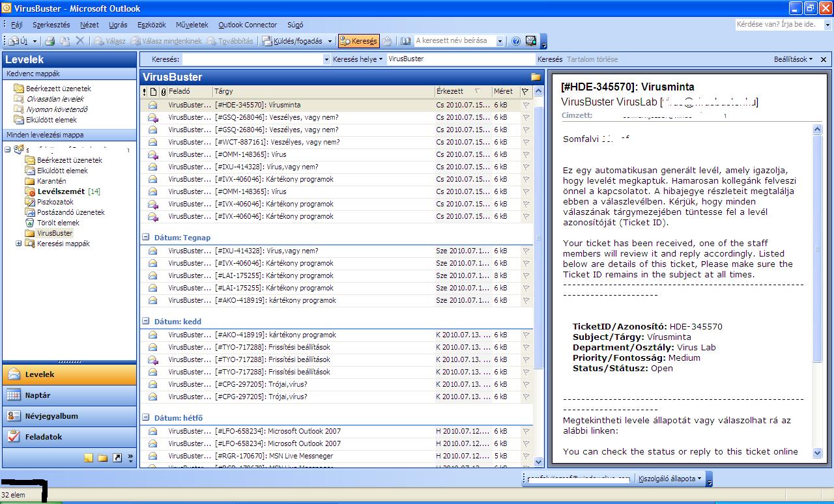The width and height of the screenshot is (834, 504).
Task: Sort by flag status column header
Action: coord(526,92)
